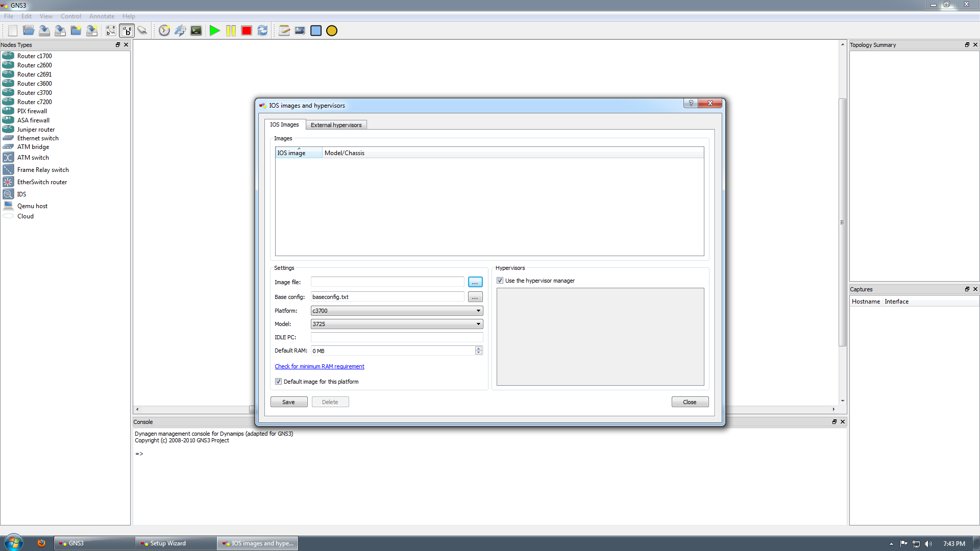Click the Windows Start button
Viewport: 980px width, 551px height.
pos(14,543)
